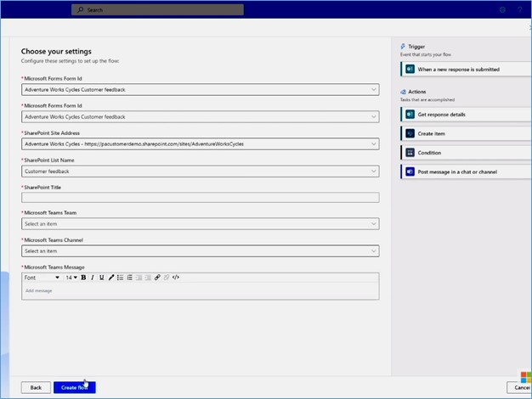Select the highlight color pen tool
Viewport: 532px width, 399px height.
(x=111, y=278)
